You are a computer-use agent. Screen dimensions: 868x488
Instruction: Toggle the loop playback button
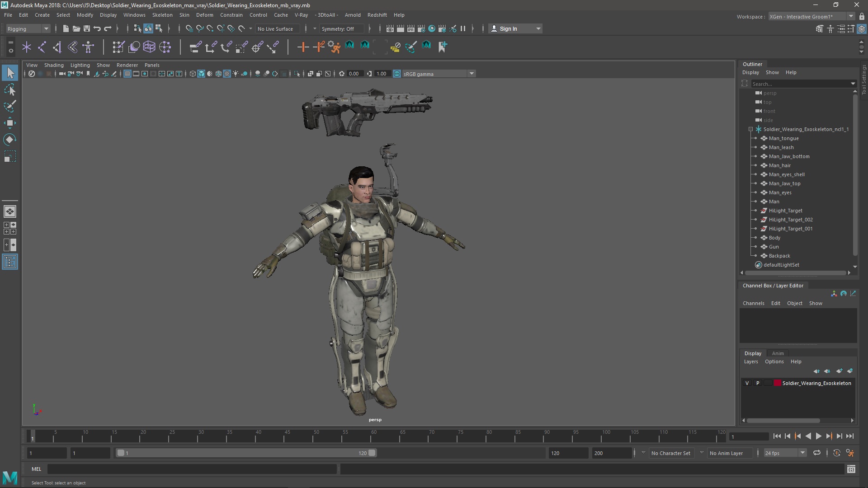(x=817, y=453)
